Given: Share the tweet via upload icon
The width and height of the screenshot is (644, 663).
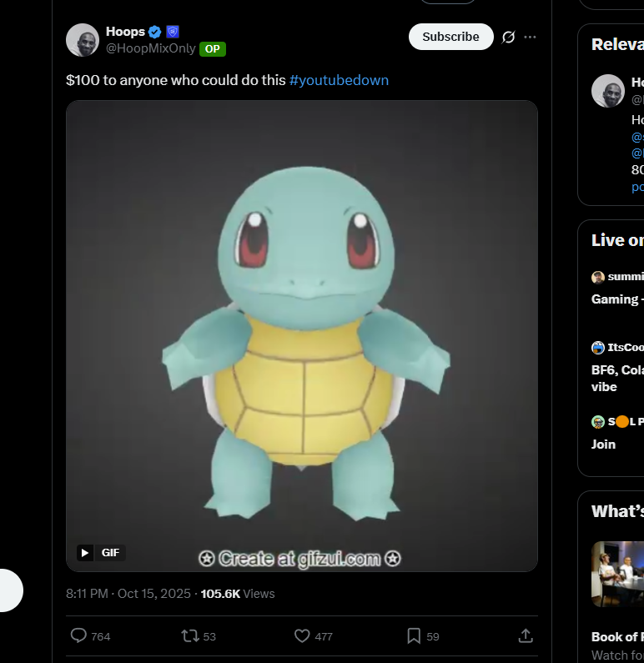Looking at the screenshot, I should point(526,635).
